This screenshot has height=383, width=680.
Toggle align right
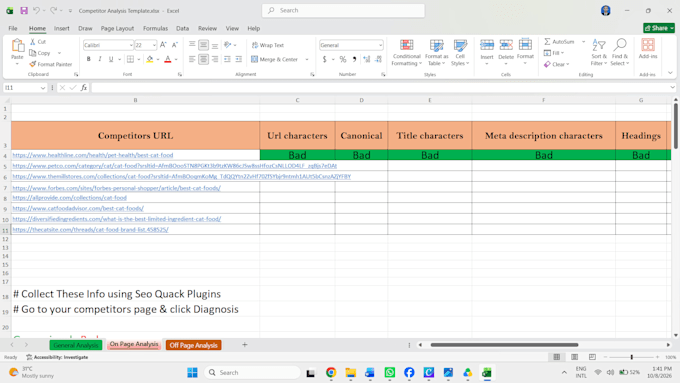point(215,59)
